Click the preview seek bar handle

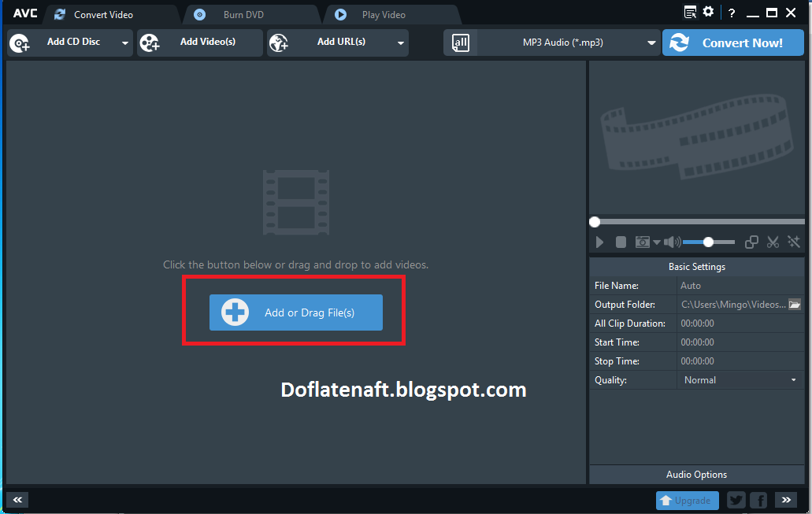point(595,222)
